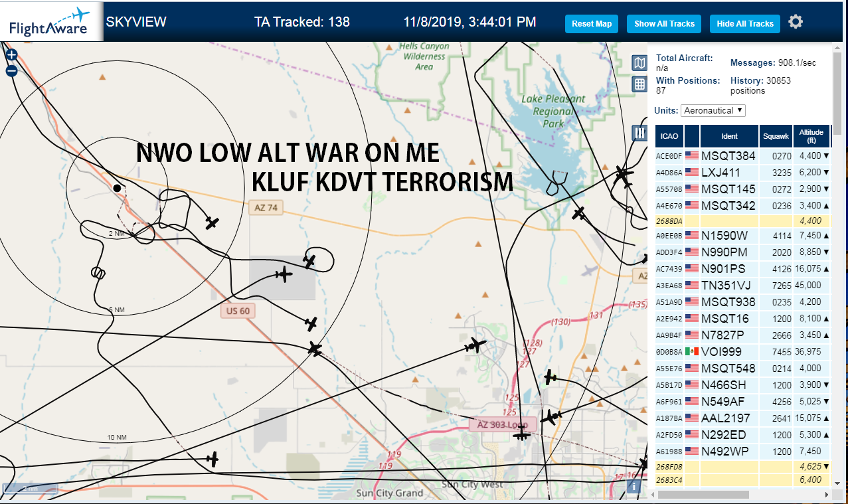Select the 2688DA row without ident

tap(742, 220)
